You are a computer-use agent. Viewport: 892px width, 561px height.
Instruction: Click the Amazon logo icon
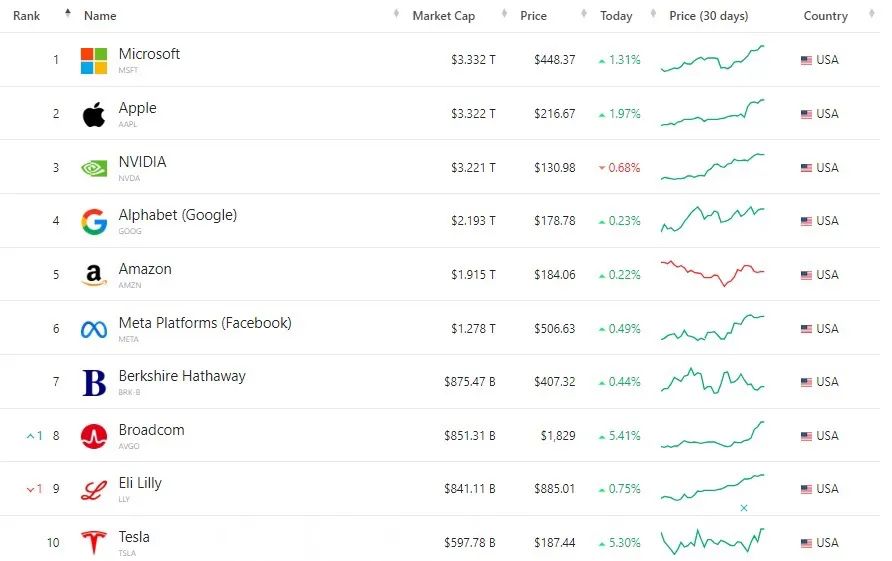(x=94, y=275)
